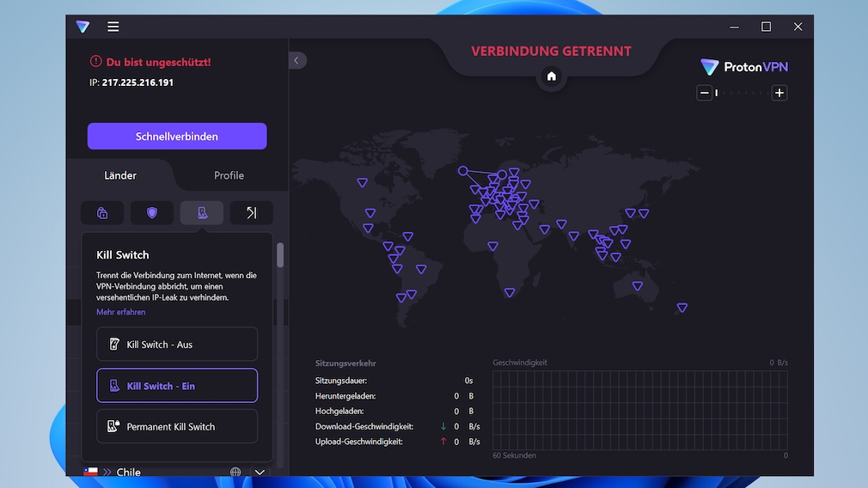Select the Australia server marker

point(638,286)
